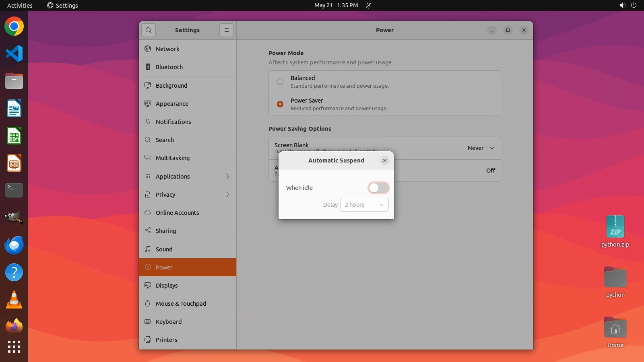Image resolution: width=644 pixels, height=362 pixels.
Task: Open the Delay 2 hours dropdown
Action: tap(364, 205)
